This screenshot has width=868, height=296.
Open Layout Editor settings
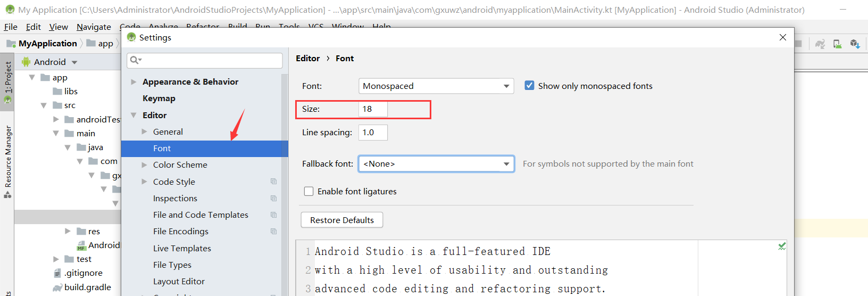[x=179, y=281]
